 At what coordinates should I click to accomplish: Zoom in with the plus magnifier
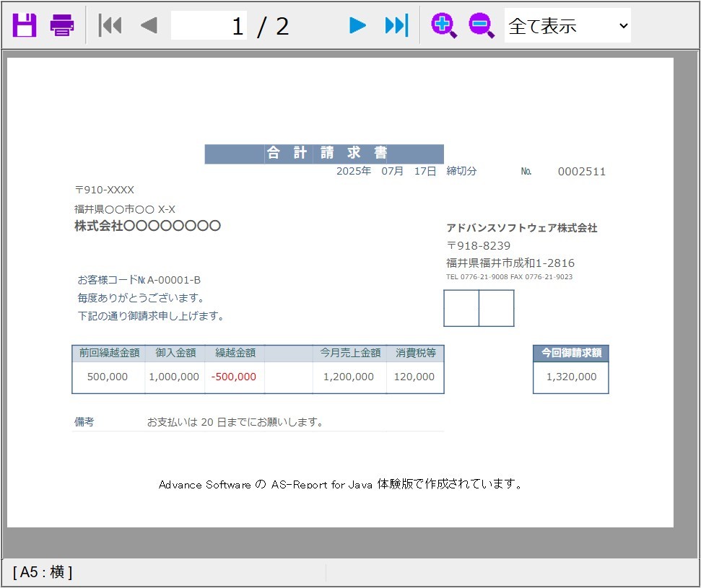pos(444,26)
